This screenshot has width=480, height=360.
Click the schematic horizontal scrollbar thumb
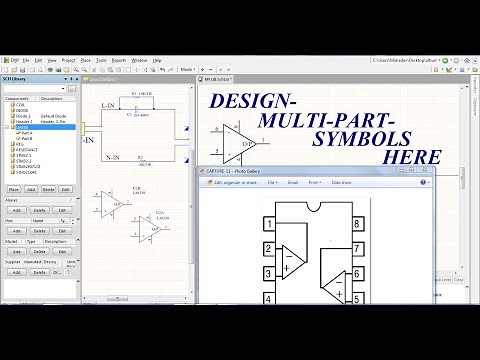(117, 298)
